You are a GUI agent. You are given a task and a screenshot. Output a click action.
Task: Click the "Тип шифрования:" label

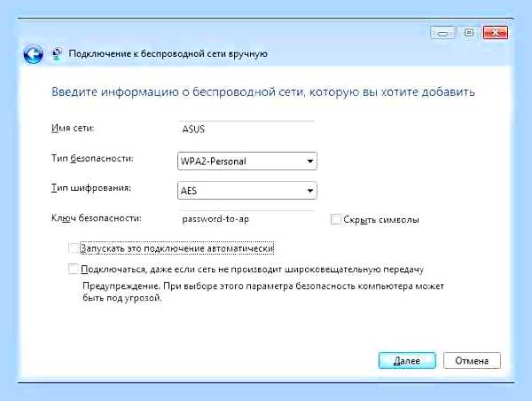(x=91, y=188)
